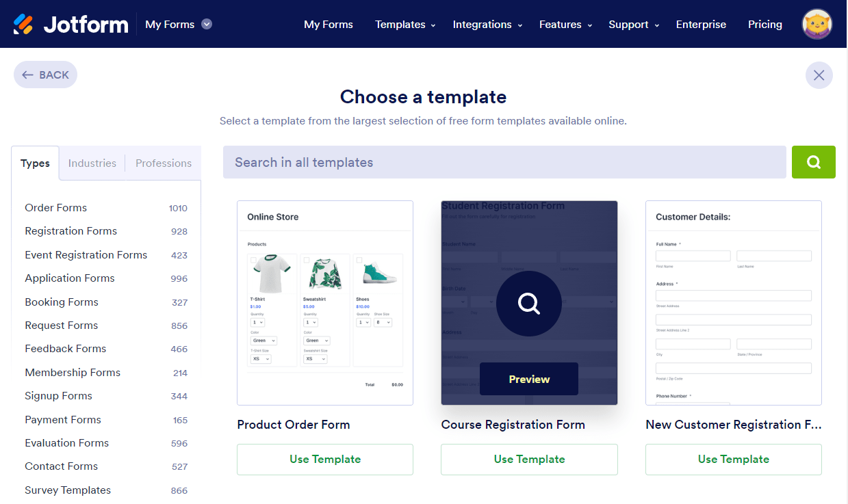This screenshot has height=504, width=848.
Task: Select Contact Forms category
Action: (106, 466)
